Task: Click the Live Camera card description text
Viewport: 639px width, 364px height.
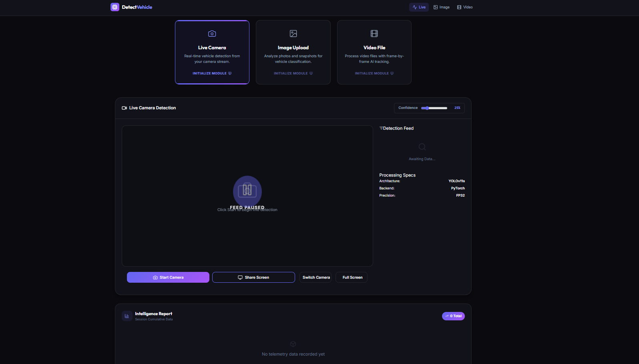Action: [212, 59]
